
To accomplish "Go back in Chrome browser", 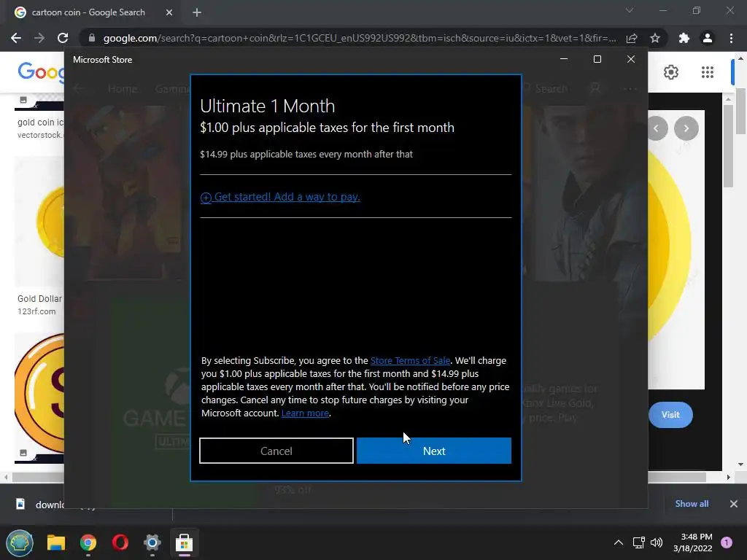I will [x=16, y=38].
